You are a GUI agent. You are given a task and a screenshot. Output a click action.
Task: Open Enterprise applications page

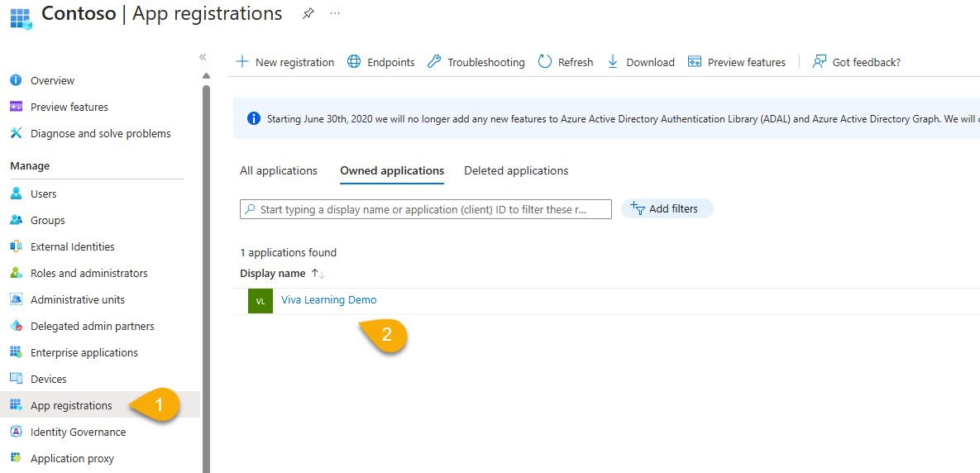(84, 352)
